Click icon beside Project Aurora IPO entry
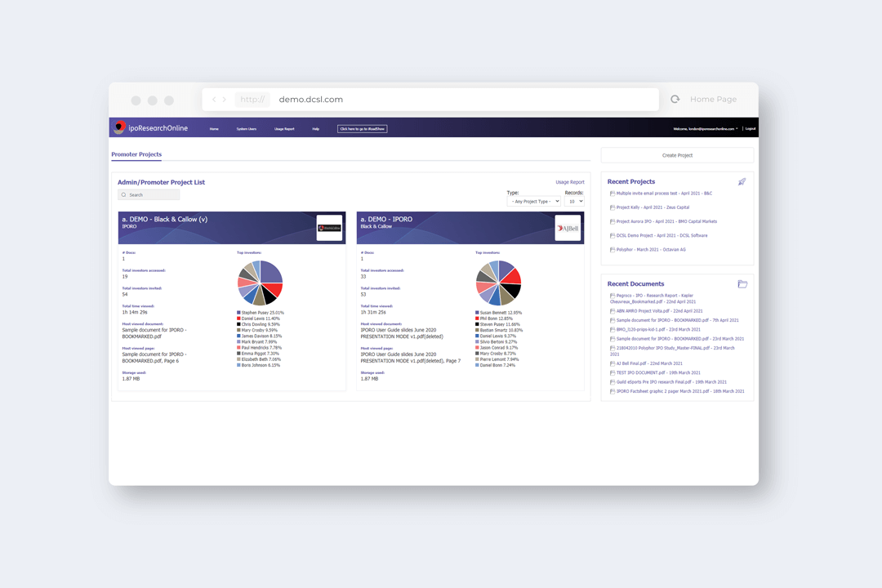 click(x=612, y=221)
